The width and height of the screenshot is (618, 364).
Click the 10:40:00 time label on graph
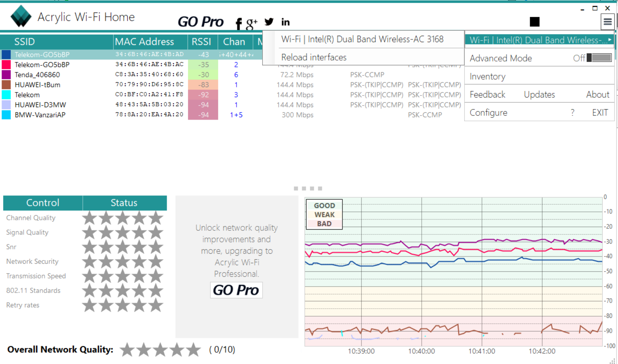[421, 351]
